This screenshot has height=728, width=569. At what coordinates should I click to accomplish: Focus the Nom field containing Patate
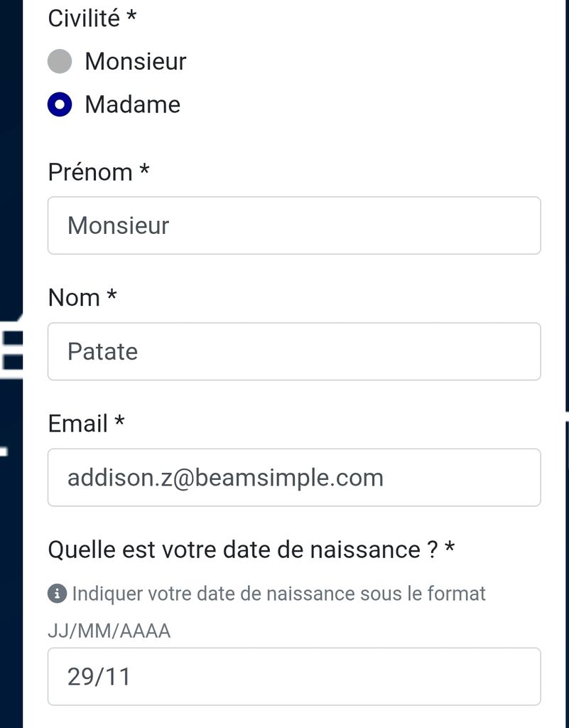pyautogui.click(x=294, y=351)
